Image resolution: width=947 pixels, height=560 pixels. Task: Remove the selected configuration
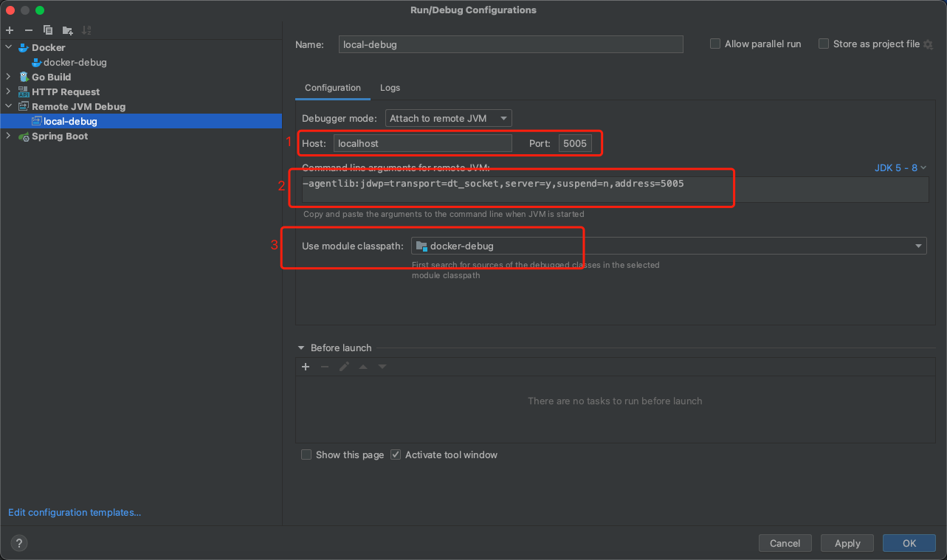pyautogui.click(x=29, y=30)
